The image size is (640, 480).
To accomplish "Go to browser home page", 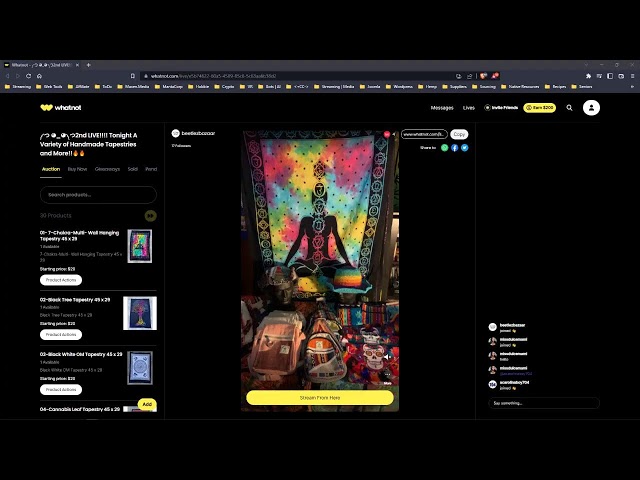I will coord(39,76).
